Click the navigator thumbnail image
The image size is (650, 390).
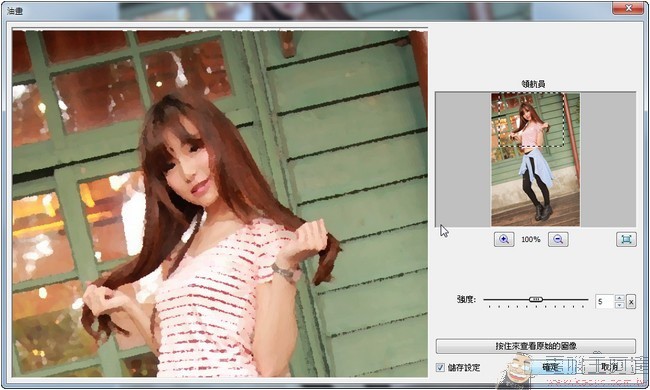pos(535,160)
